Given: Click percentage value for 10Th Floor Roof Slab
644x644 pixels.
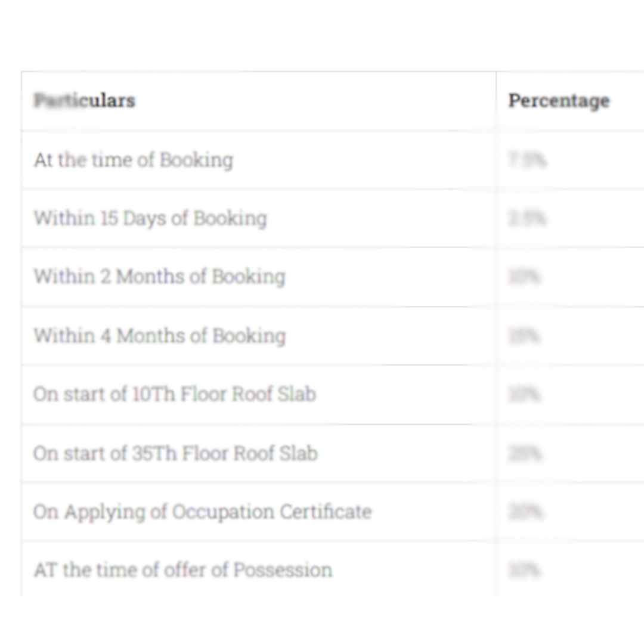Looking at the screenshot, I should click(525, 394).
